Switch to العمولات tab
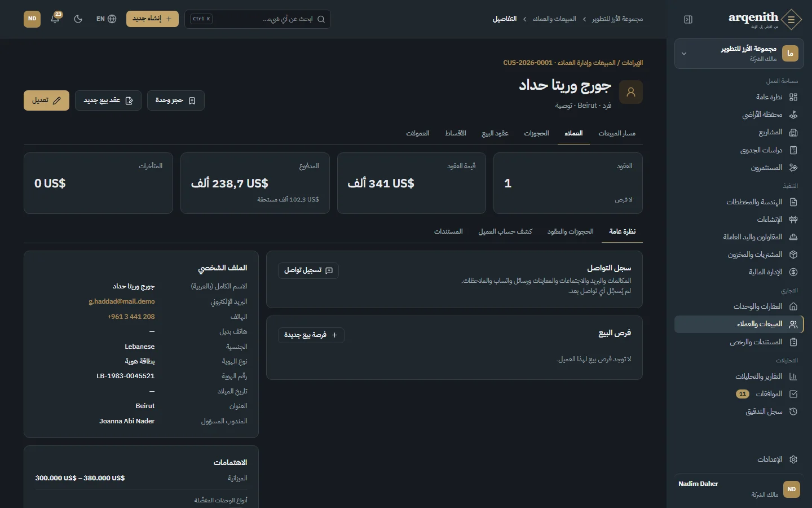Image resolution: width=812 pixels, height=508 pixels. click(x=418, y=133)
